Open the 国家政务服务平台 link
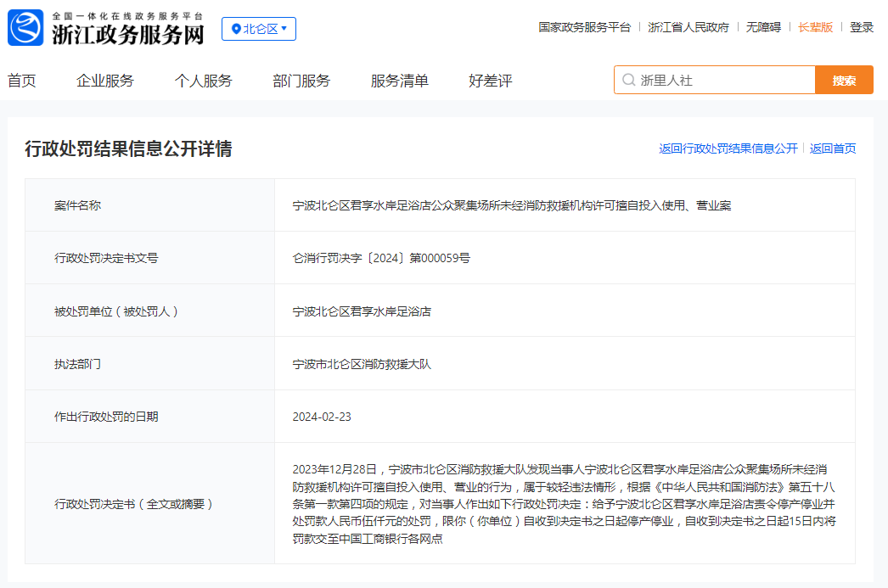The height and width of the screenshot is (588, 888). 584,27
